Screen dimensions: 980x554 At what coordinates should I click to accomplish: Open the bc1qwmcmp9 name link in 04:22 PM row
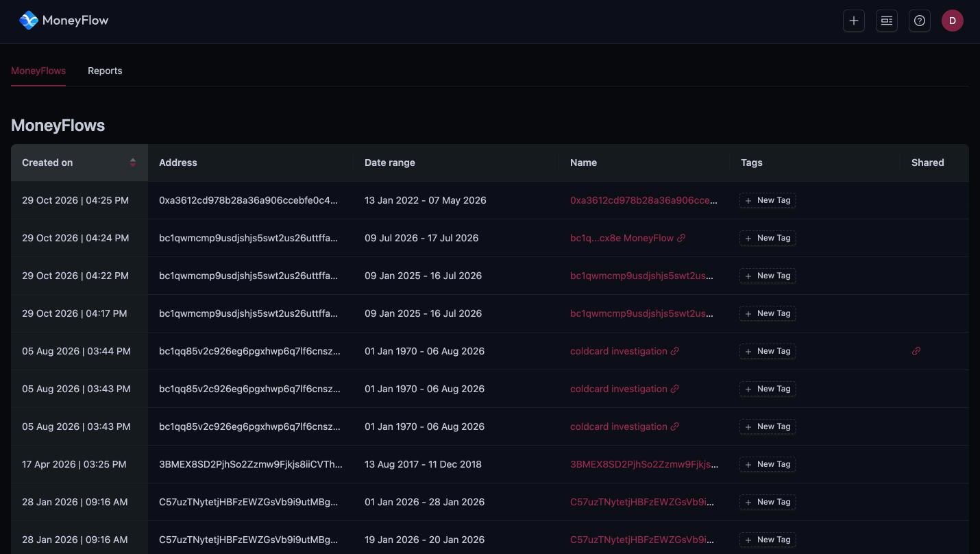coord(642,276)
